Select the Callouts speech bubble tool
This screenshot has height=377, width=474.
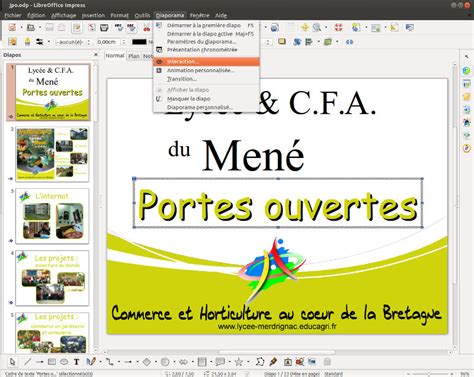click(x=220, y=361)
